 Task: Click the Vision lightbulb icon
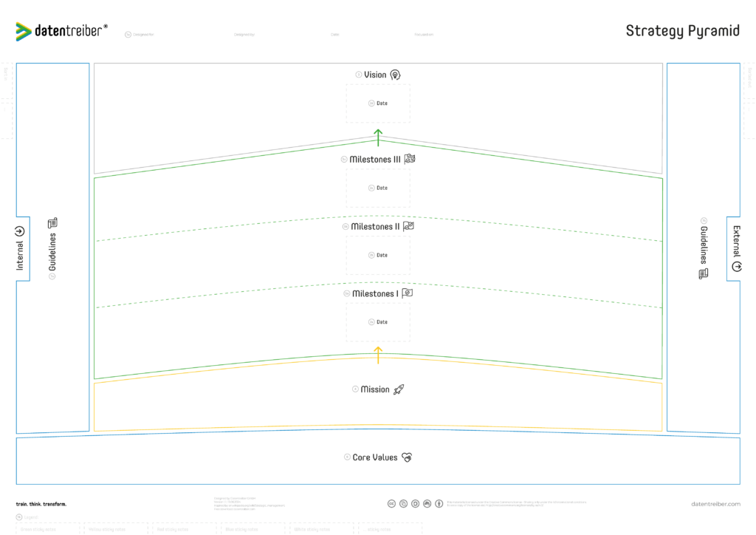click(x=396, y=75)
